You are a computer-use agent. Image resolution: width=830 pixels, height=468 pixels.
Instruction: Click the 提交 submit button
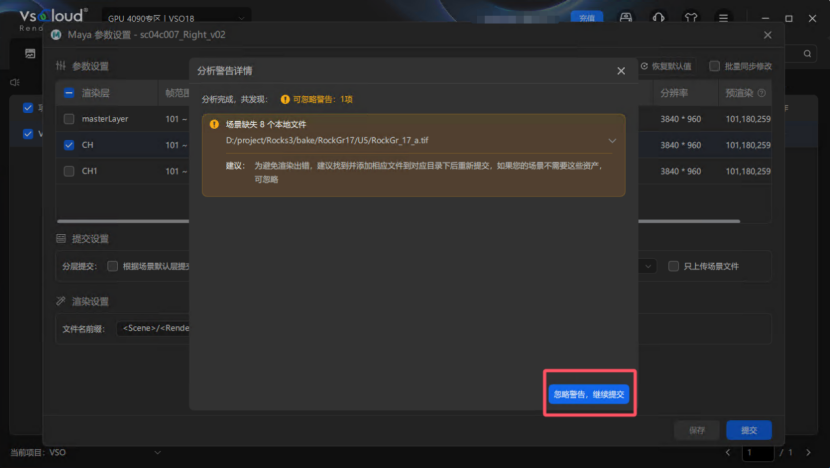748,430
